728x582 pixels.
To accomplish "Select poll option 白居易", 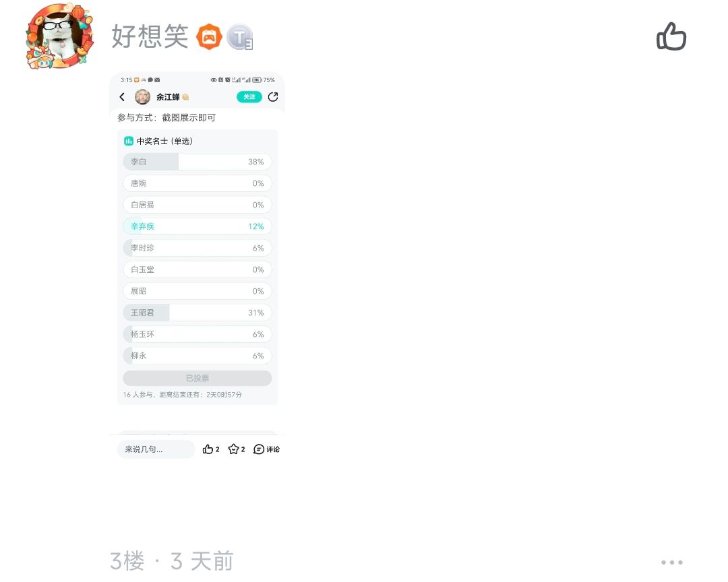I will (198, 205).
